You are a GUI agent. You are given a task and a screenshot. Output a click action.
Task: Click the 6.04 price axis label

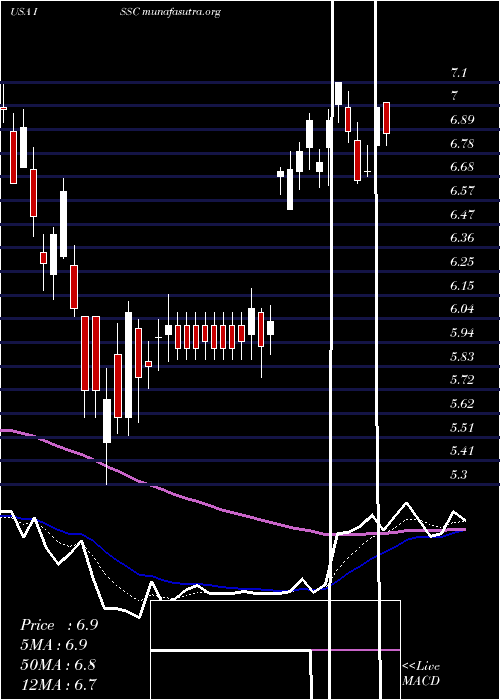[462, 308]
